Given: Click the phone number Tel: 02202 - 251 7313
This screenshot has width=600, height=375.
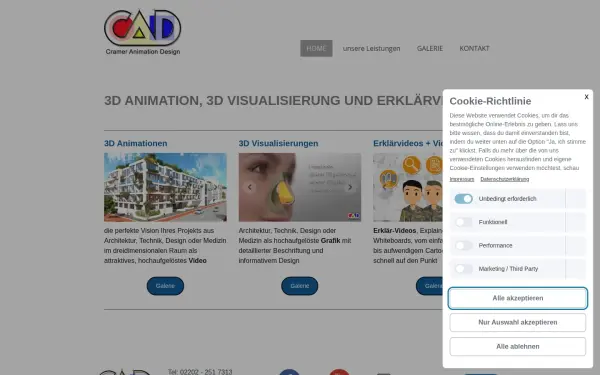Looking at the screenshot, I should pyautogui.click(x=200, y=372).
